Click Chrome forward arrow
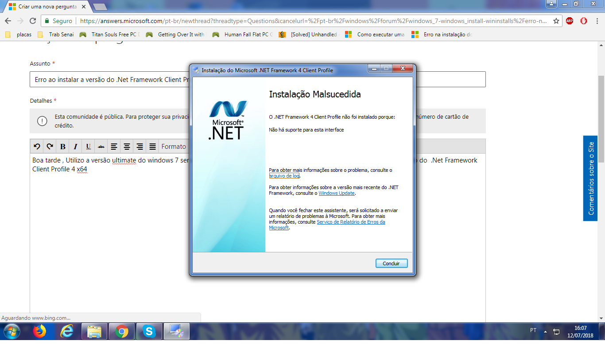This screenshot has width=605, height=364. tap(20, 21)
